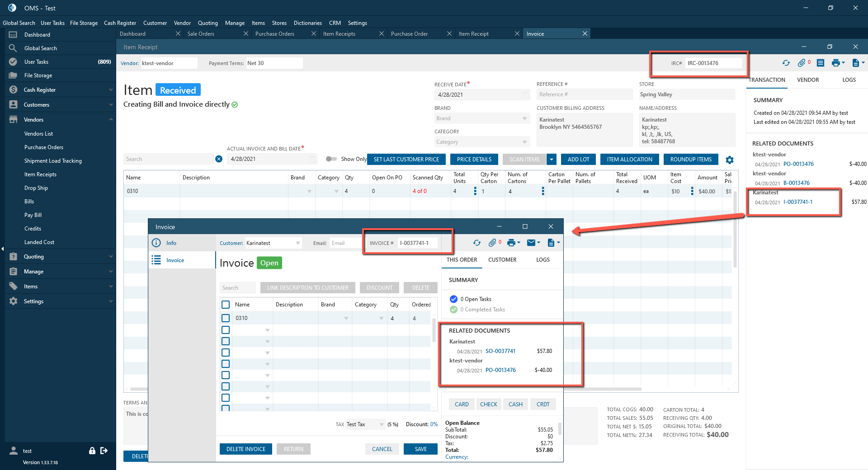Click the ITEM ALLOCATION button

(x=630, y=160)
